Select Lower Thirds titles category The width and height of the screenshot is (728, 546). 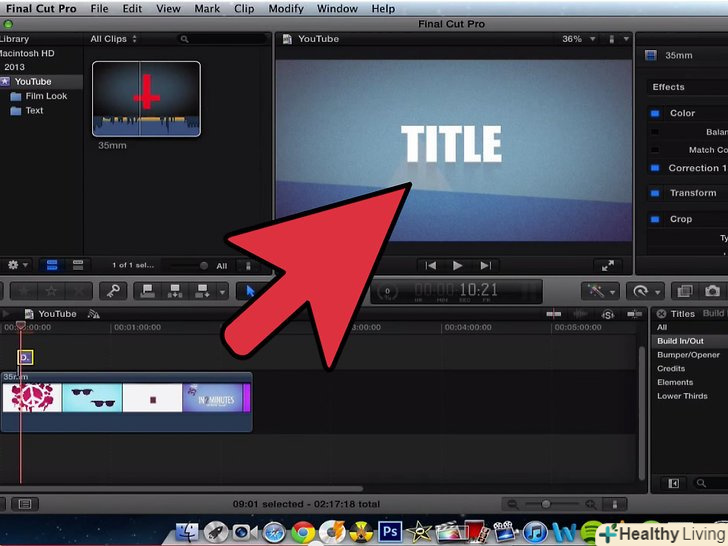[682, 396]
